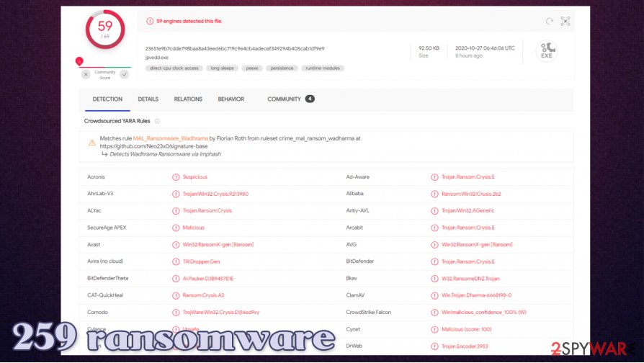This screenshot has width=644, height=363.
Task: Click the community count badge 4
Action: point(310,99)
